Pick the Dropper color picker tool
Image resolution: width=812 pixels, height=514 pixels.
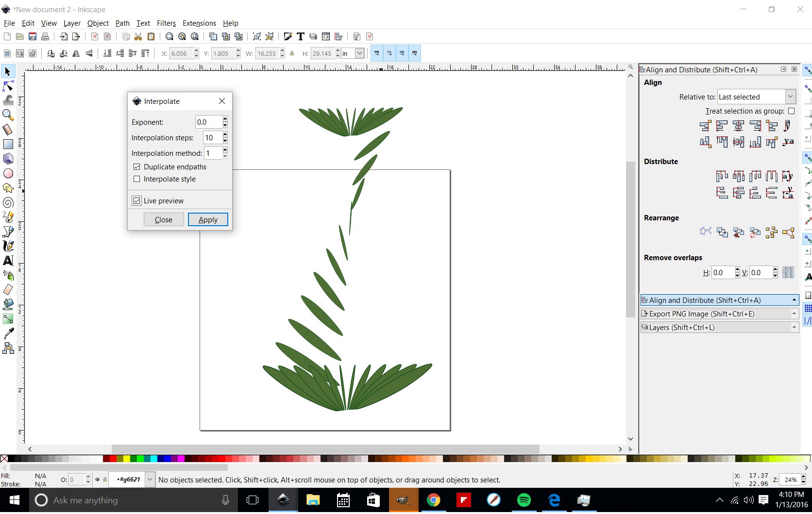pyautogui.click(x=8, y=333)
